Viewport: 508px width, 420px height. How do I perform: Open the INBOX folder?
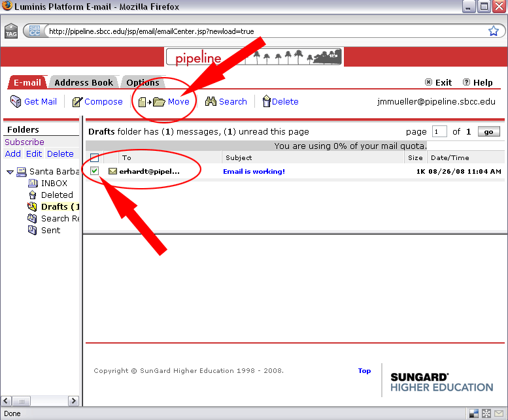[x=54, y=184]
